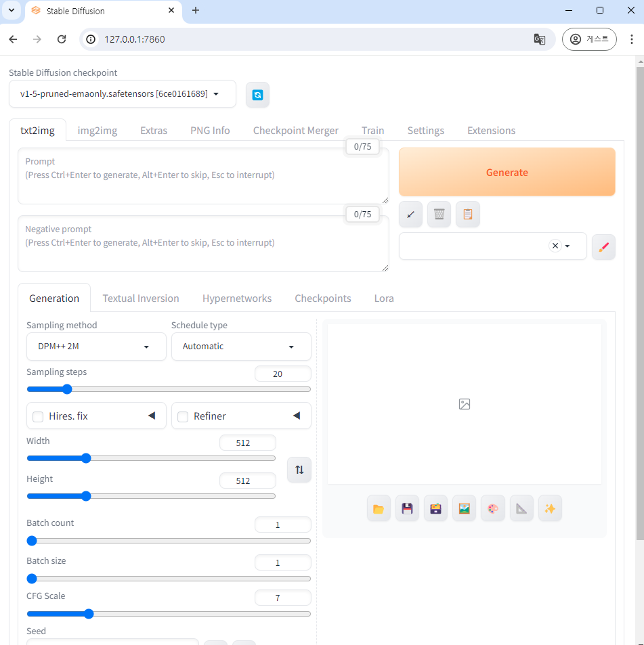Save image with the floppy disk icon
This screenshot has height=645, width=644.
point(407,508)
